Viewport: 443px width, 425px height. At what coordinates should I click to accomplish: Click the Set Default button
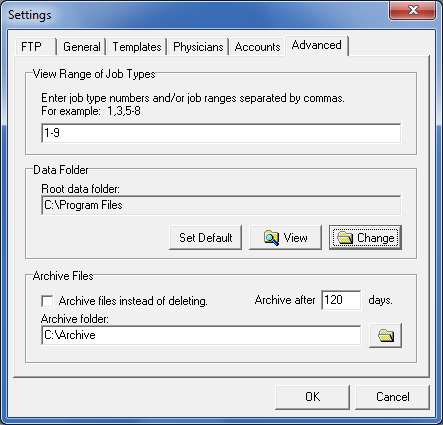click(x=205, y=238)
